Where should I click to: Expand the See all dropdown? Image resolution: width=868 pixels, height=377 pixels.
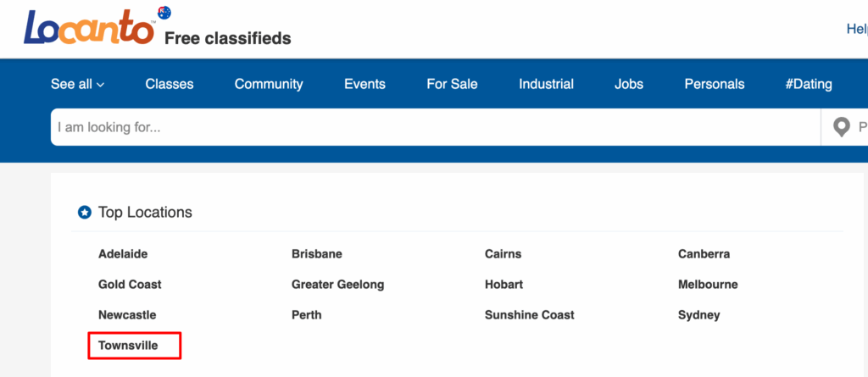pyautogui.click(x=77, y=84)
